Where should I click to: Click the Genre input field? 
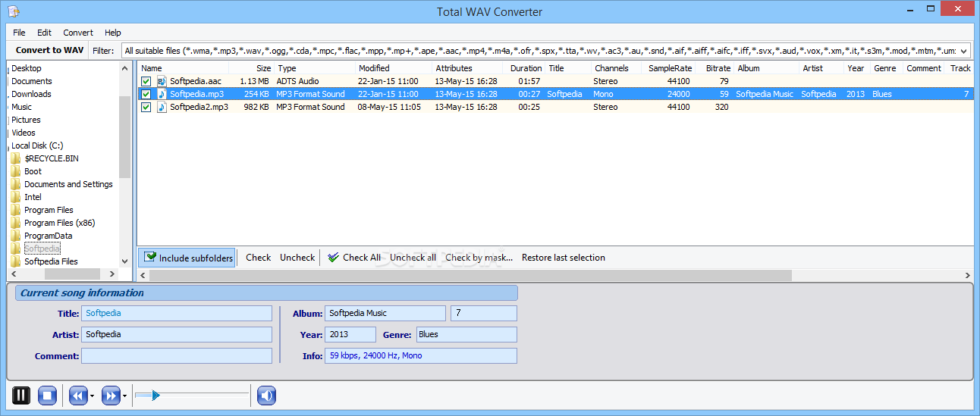(466, 334)
